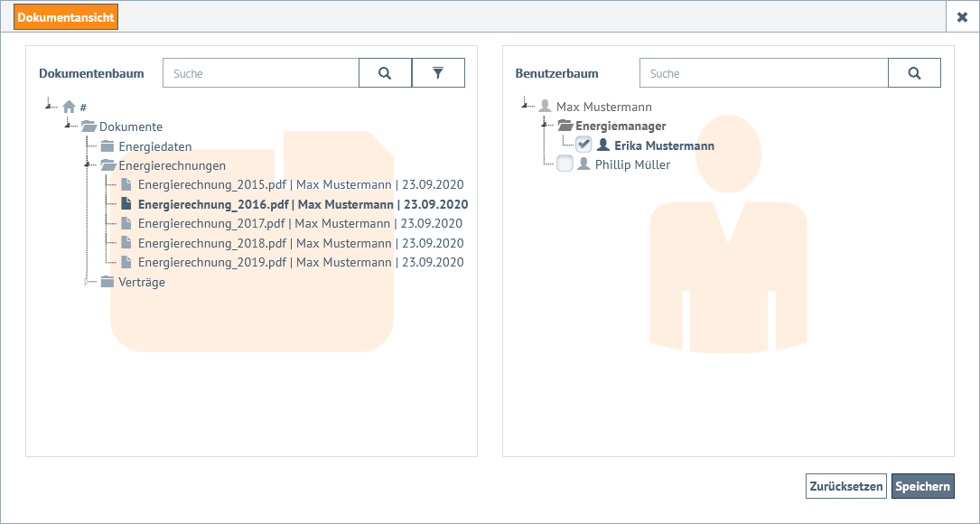Click the Energierechnung_2016.pdf file icon
Image resolution: width=980 pixels, height=524 pixels.
click(126, 204)
